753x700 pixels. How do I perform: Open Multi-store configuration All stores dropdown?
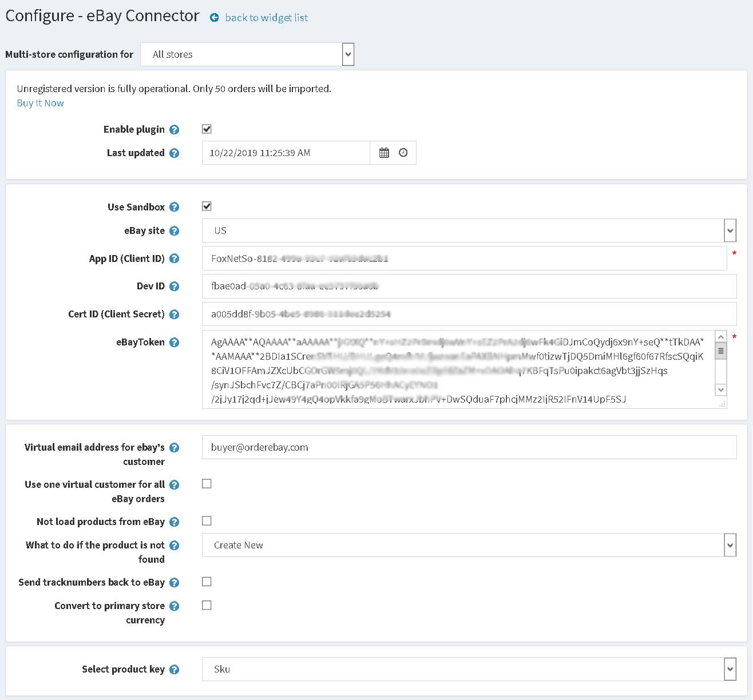point(247,54)
